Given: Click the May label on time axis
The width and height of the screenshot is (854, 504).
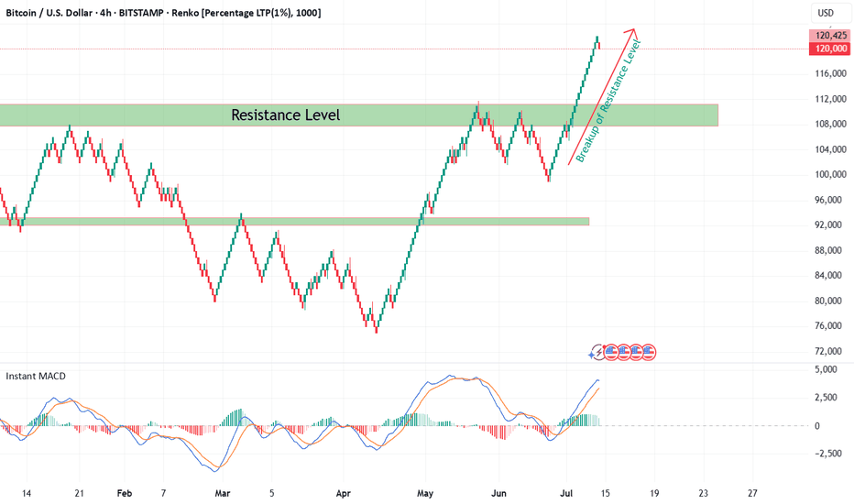Looking at the screenshot, I should 425,493.
